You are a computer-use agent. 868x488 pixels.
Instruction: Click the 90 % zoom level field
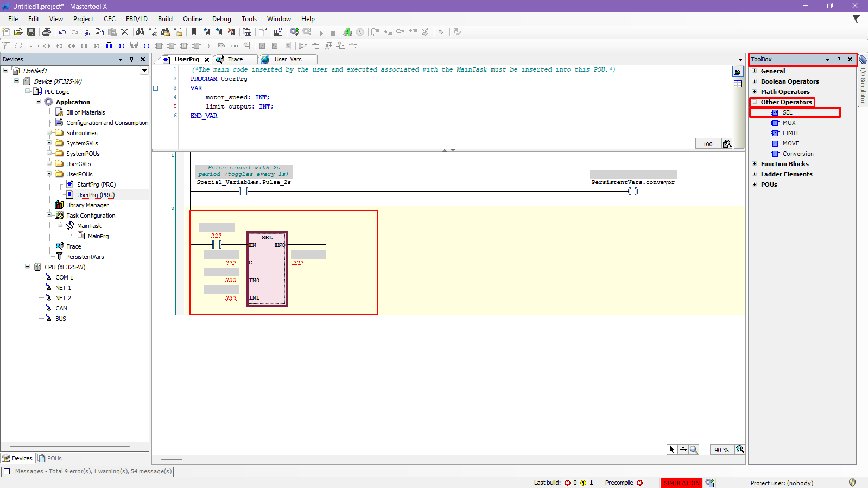721,450
